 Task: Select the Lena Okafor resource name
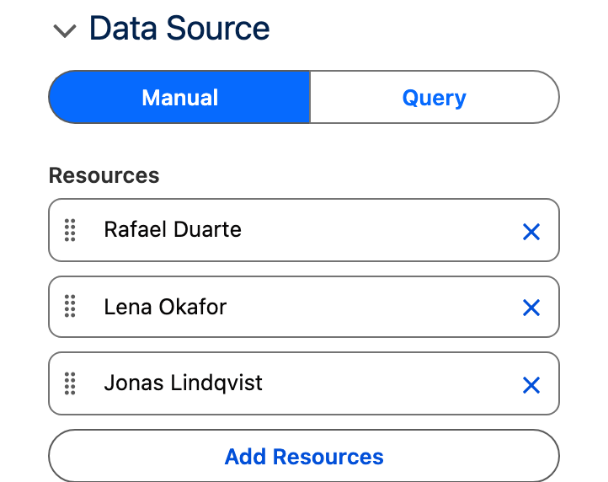(x=165, y=307)
